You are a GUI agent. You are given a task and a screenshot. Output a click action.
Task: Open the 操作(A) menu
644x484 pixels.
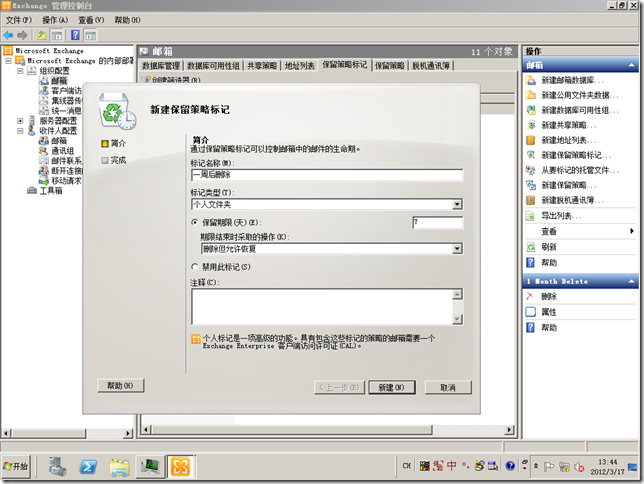55,20
